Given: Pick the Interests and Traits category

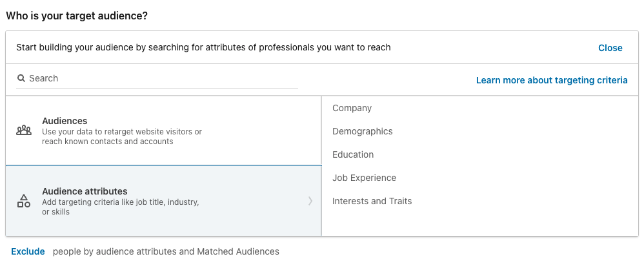Looking at the screenshot, I should (x=372, y=201).
